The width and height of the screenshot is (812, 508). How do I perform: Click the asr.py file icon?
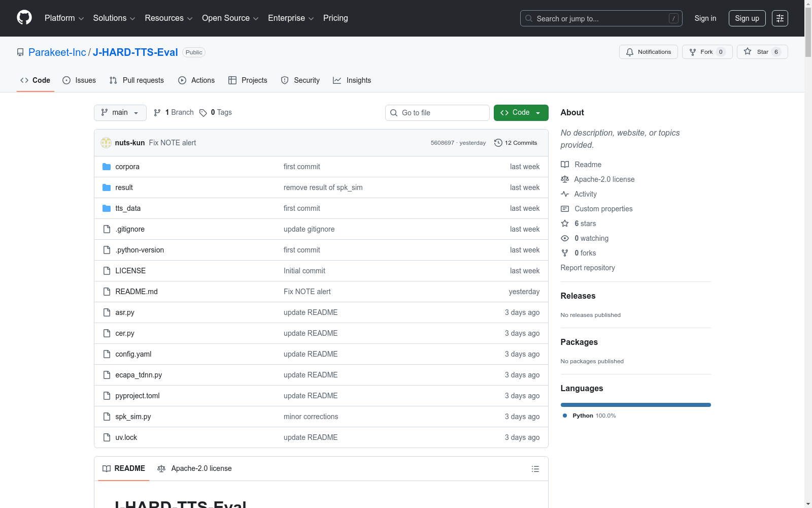coord(107,312)
